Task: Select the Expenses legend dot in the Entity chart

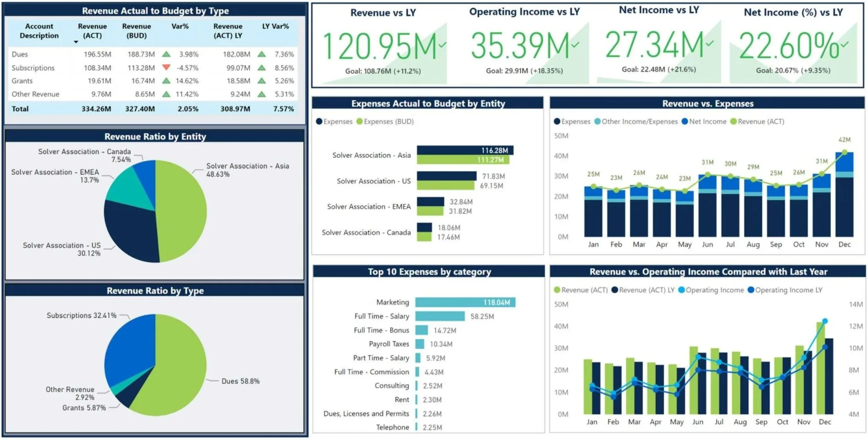Action: (x=319, y=121)
